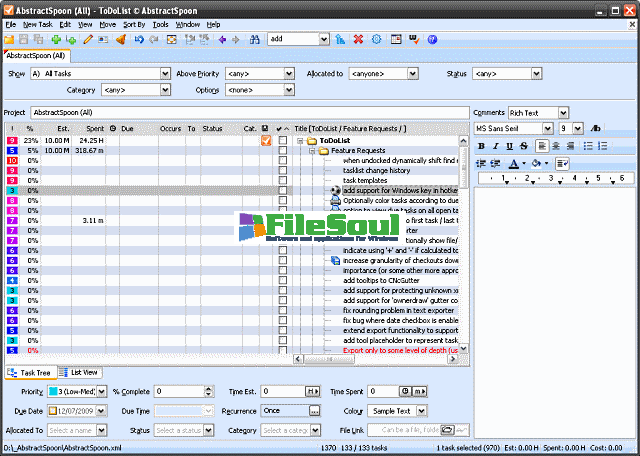Increase % Complete with the up spinner
The width and height of the screenshot is (640, 456).
click(x=209, y=388)
